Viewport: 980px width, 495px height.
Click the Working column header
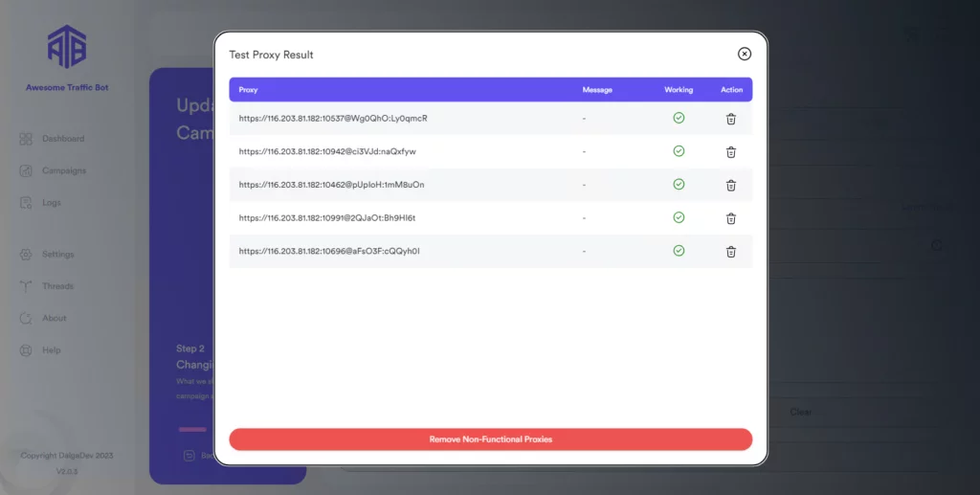point(679,90)
